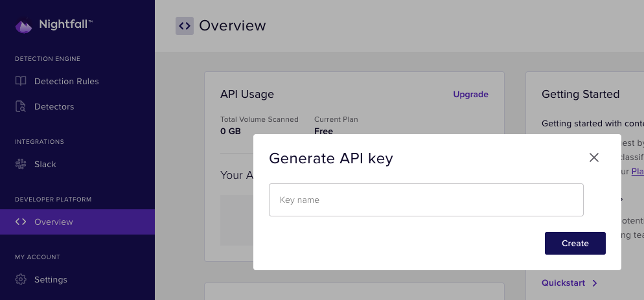
Task: Select Overview under Developer Platform
Action: (77, 222)
